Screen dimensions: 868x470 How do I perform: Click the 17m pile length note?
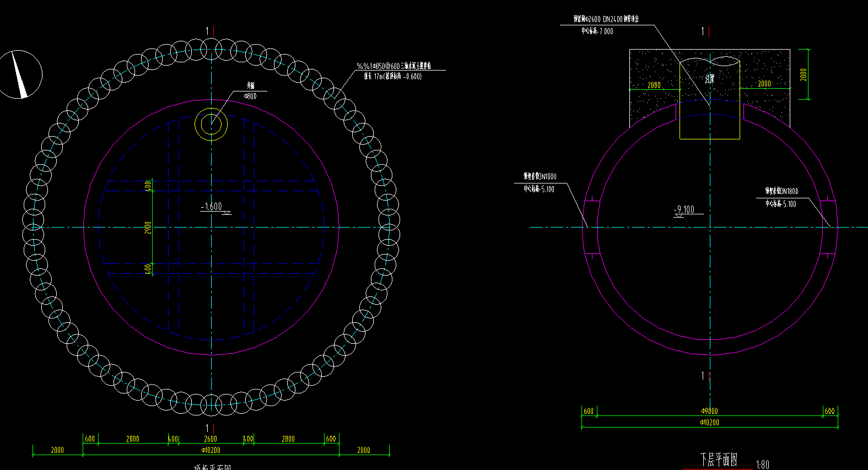tap(393, 77)
